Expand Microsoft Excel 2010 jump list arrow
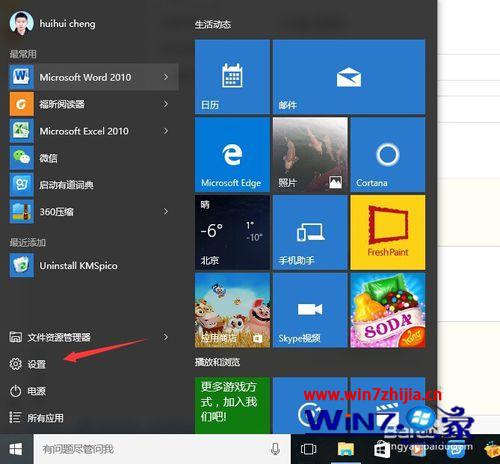Viewport: 500px width, 464px height. coord(165,131)
